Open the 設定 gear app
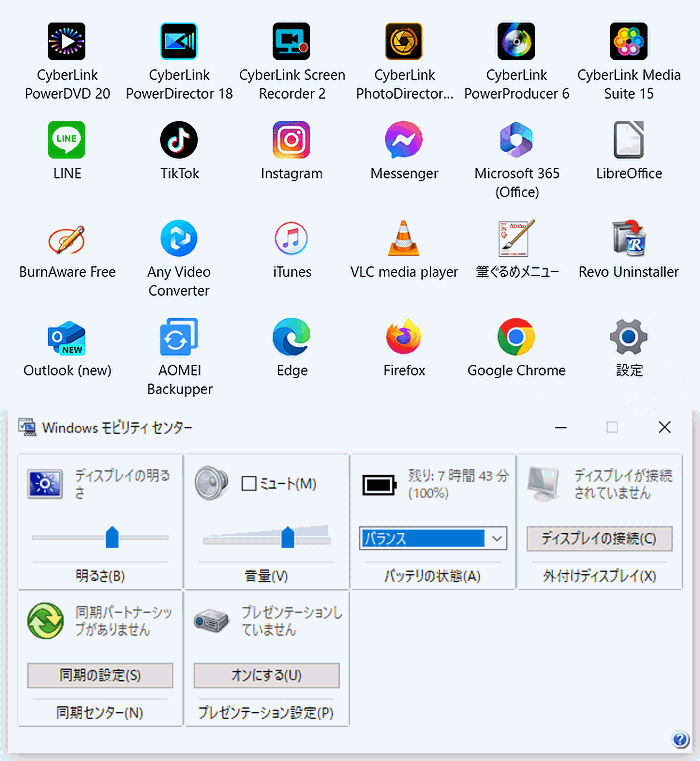This screenshot has width=700, height=761. pos(629,337)
